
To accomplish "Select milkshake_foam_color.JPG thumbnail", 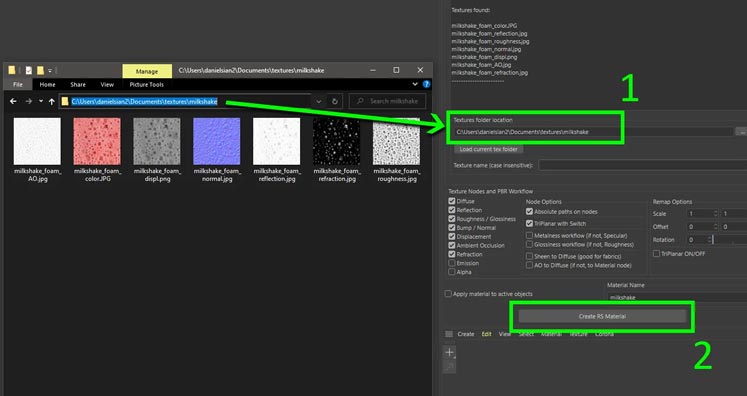I will coord(97,141).
